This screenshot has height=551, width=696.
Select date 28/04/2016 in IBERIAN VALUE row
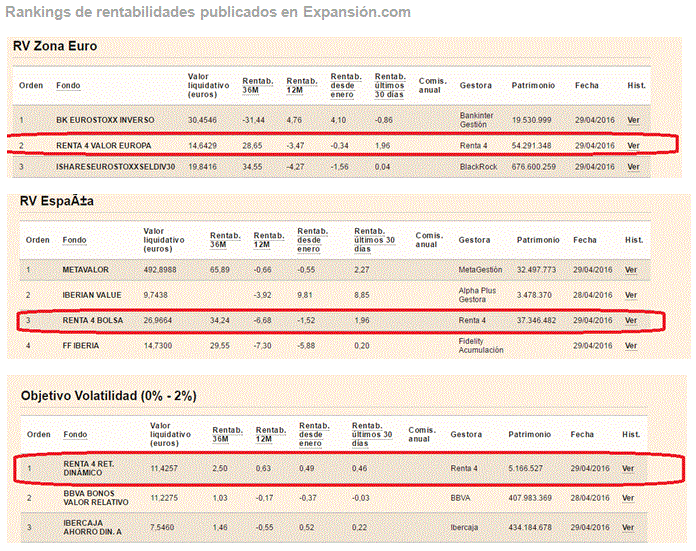tap(592, 295)
